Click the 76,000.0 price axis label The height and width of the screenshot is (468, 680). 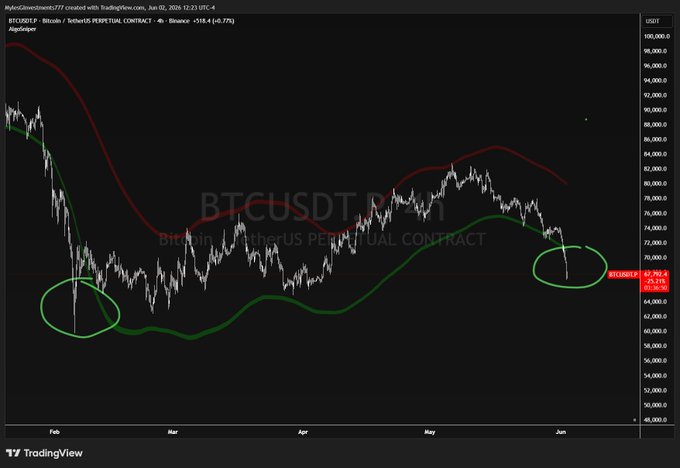coord(656,213)
